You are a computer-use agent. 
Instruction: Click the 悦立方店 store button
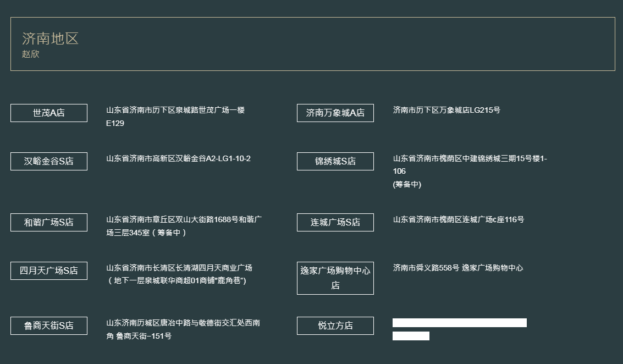point(335,326)
